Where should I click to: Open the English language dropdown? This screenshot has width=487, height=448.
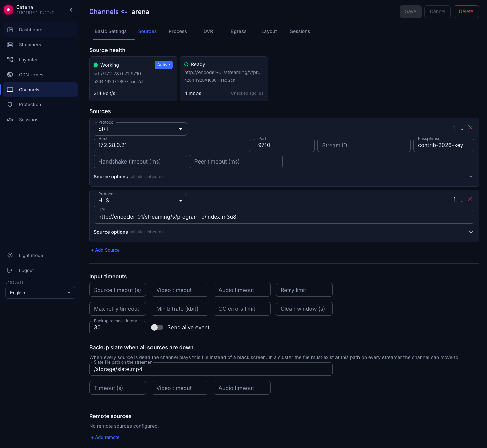click(x=40, y=293)
